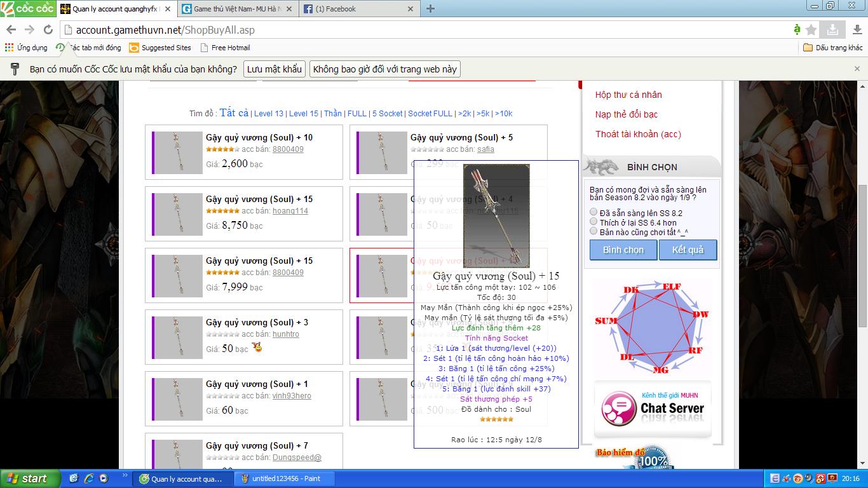
Task: Filter items by Level 13
Action: point(269,113)
